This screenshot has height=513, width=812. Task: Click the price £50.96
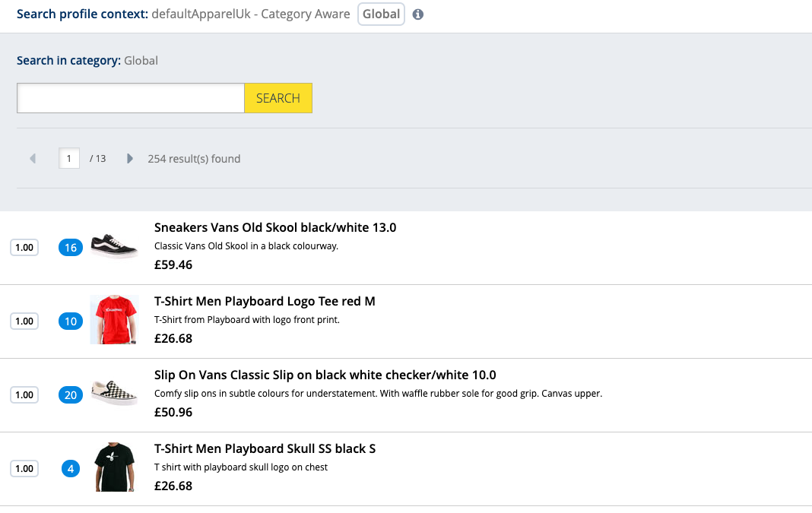[173, 412]
